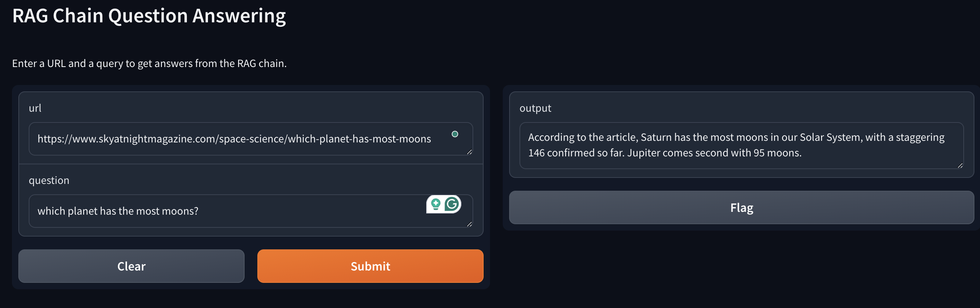Click the "Enter a URL and a query" description
Viewport: 980px width, 308px height.
pyautogui.click(x=149, y=63)
